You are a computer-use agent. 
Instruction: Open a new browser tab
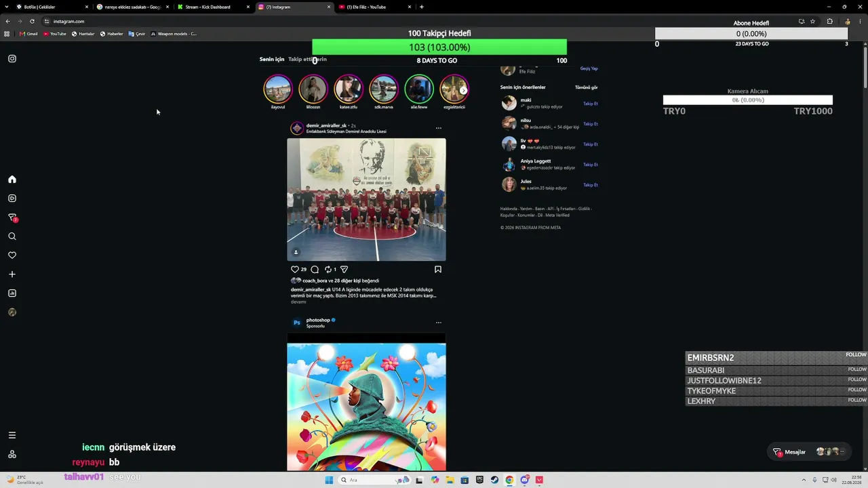click(422, 7)
